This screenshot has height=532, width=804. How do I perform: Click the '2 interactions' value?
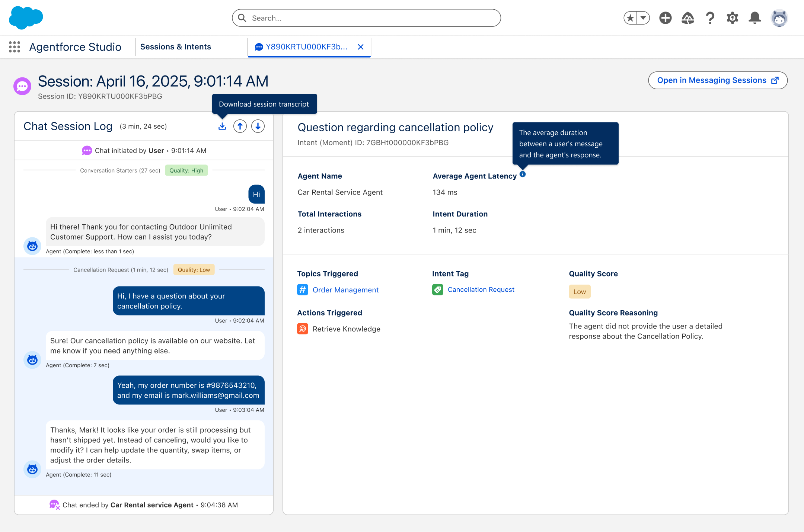pos(321,230)
